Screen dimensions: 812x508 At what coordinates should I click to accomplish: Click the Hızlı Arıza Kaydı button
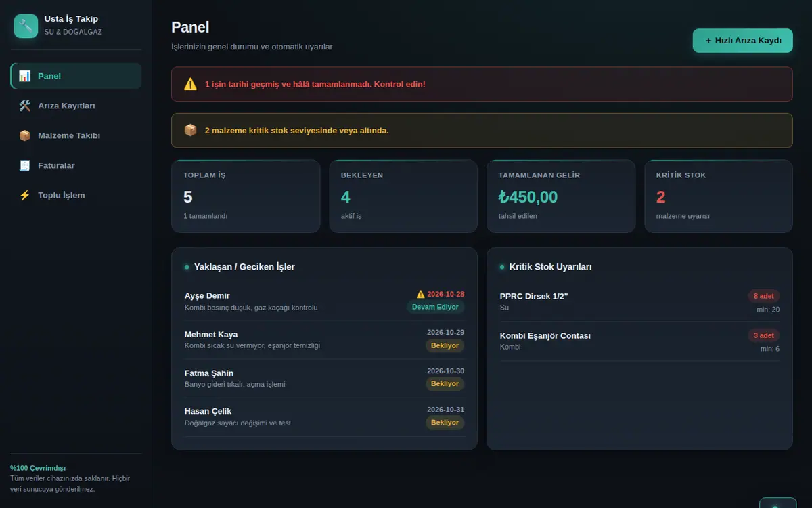[x=742, y=41]
